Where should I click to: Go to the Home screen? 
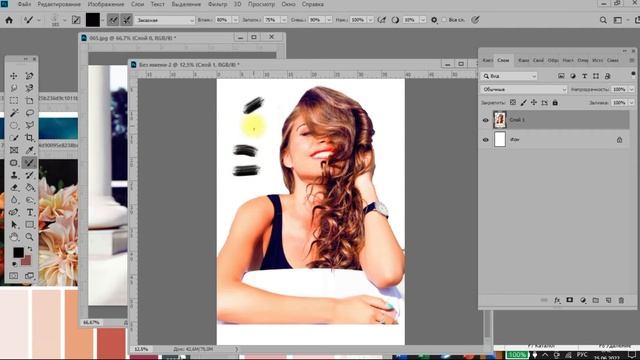(9, 20)
